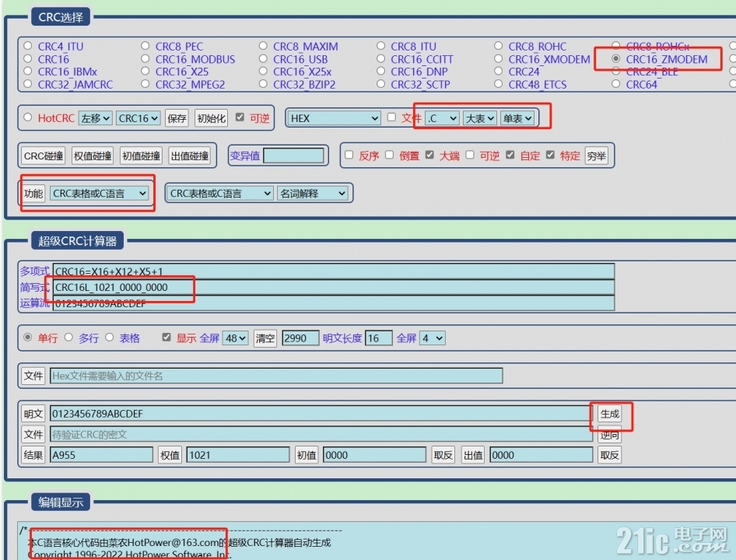This screenshot has width=736, height=560.
Task: Select the 表格 radio button
Action: (110, 337)
